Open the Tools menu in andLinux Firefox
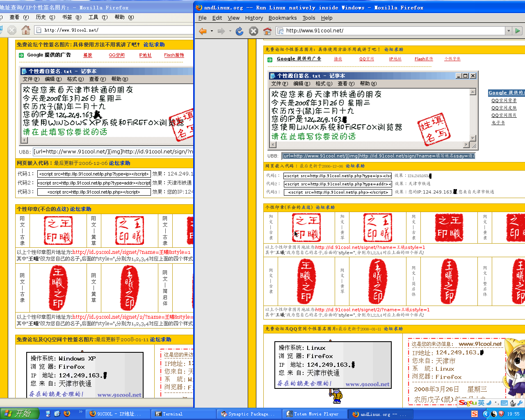The image size is (525, 420). coord(309,18)
